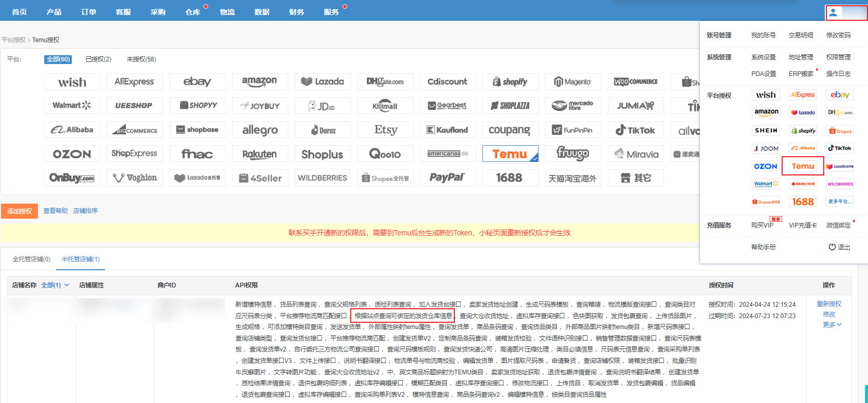Select the Rakuten platform logo
Screen dimensions: 868x403
[x=260, y=154]
